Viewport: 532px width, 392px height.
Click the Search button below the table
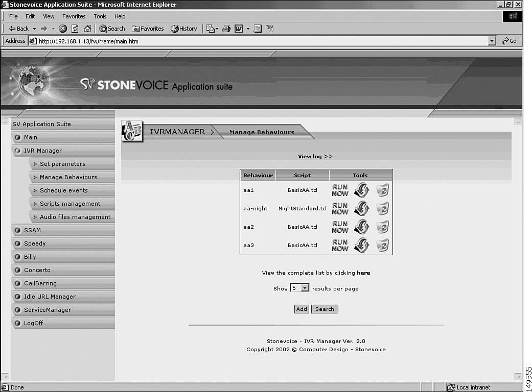tap(325, 309)
